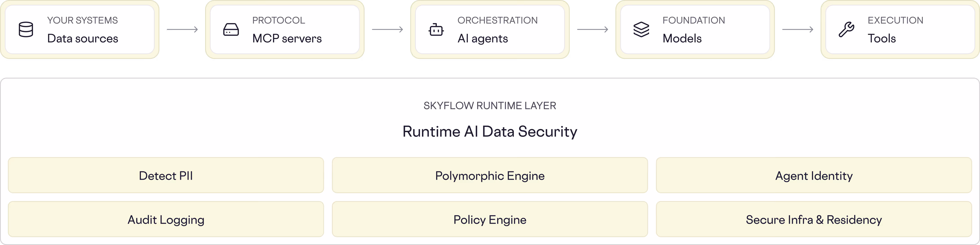
Task: Click the Tools wrench icon
Action: pyautogui.click(x=847, y=29)
